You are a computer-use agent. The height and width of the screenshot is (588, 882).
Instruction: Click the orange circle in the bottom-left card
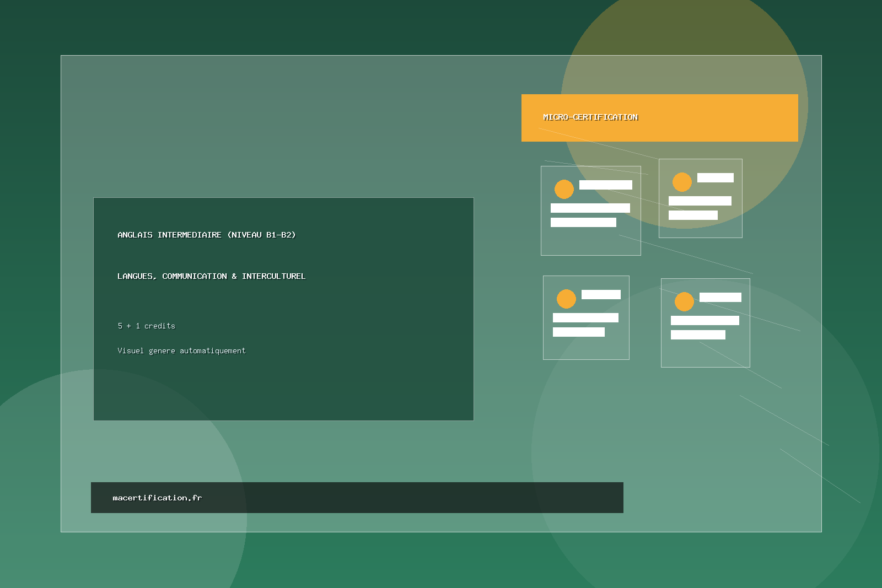click(x=566, y=299)
